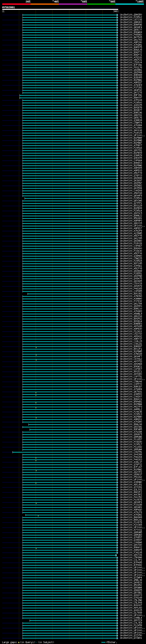The width and height of the screenshot is (146, 644).
Task: Select the UniRef100_A5ANL9 label
Action: [131, 314]
